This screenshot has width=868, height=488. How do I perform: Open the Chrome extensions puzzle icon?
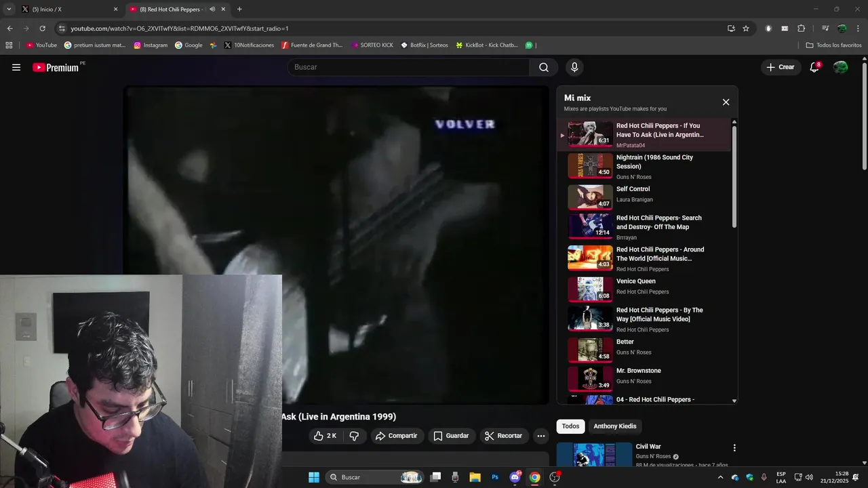801,28
